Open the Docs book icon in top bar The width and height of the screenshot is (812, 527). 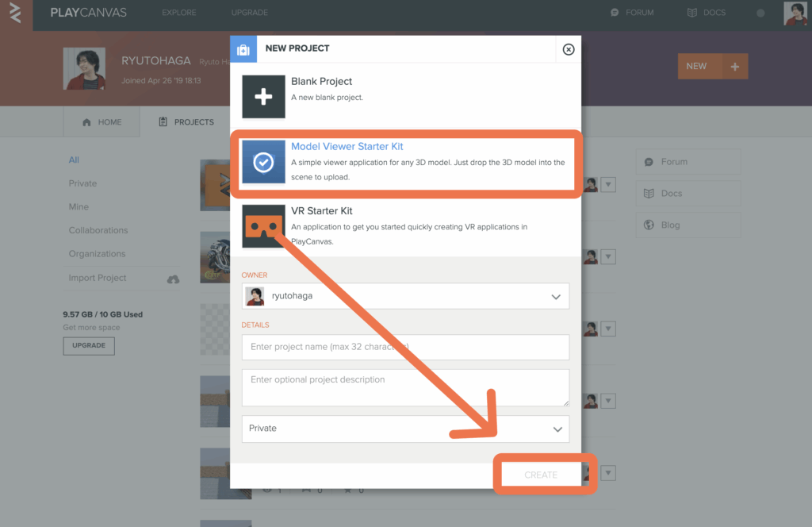691,13
